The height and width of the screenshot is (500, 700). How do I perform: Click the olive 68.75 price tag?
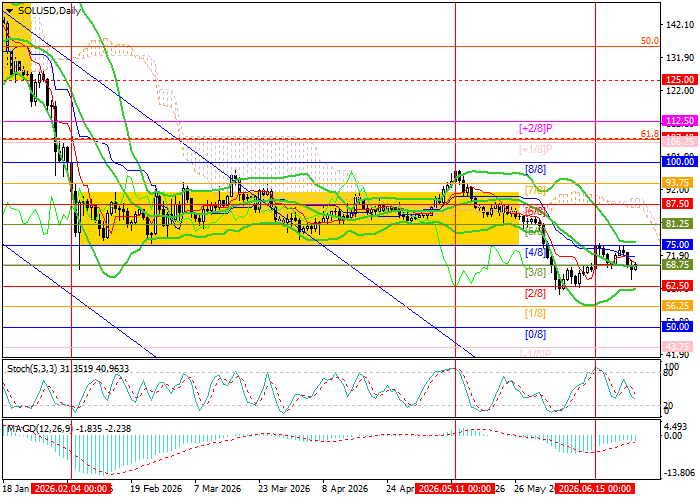(679, 265)
